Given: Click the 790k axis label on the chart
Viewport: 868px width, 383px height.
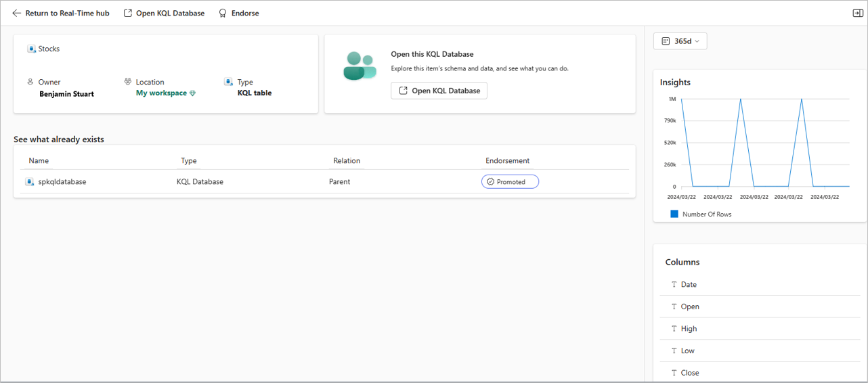Looking at the screenshot, I should coord(670,121).
